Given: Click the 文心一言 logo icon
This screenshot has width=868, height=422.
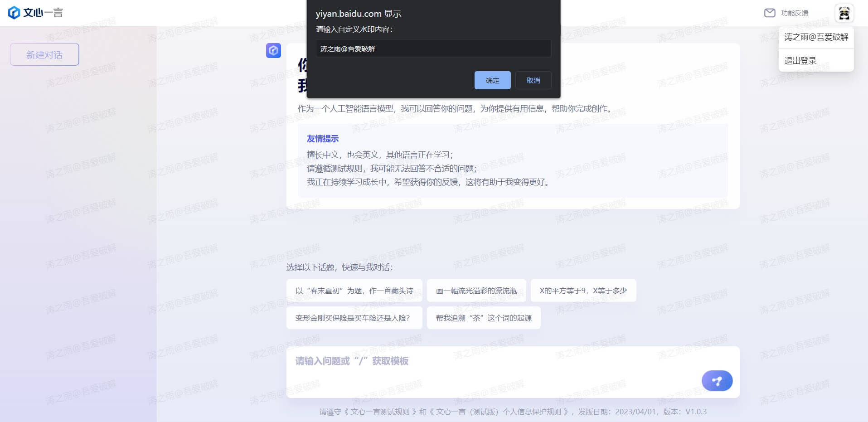Looking at the screenshot, I should point(14,13).
